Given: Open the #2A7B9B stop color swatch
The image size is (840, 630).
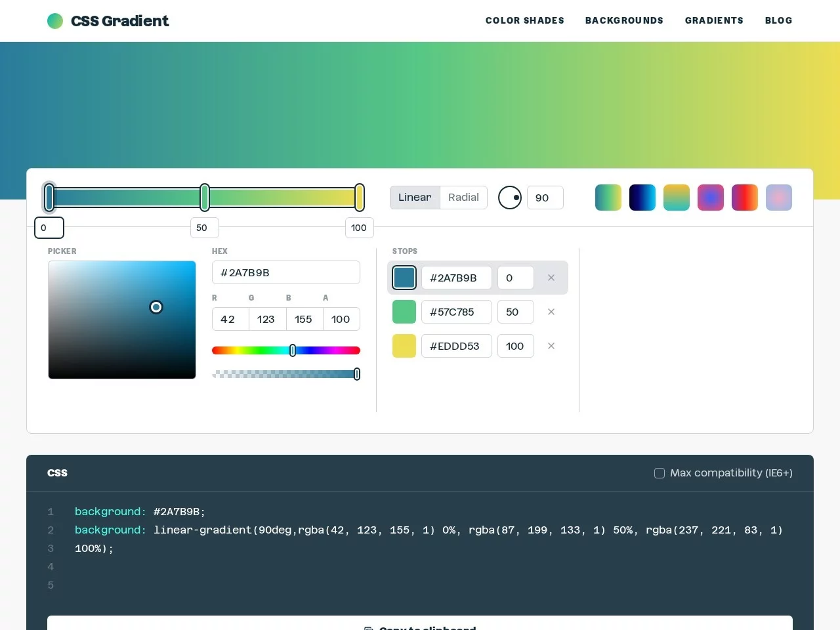Looking at the screenshot, I should coord(404,278).
